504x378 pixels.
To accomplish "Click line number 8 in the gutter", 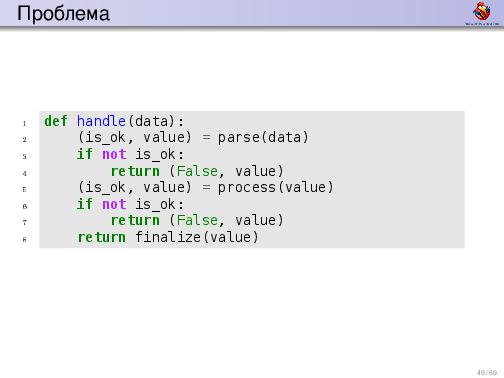I will [x=24, y=239].
